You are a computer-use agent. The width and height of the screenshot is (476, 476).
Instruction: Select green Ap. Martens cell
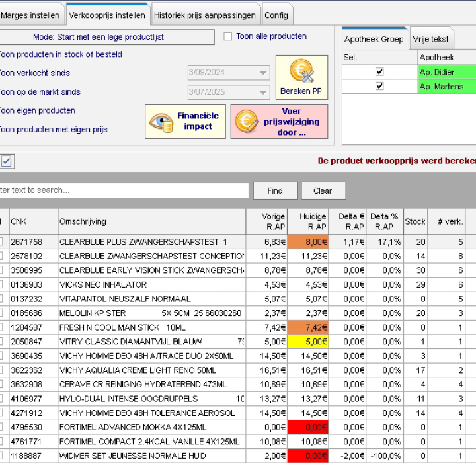[447, 87]
